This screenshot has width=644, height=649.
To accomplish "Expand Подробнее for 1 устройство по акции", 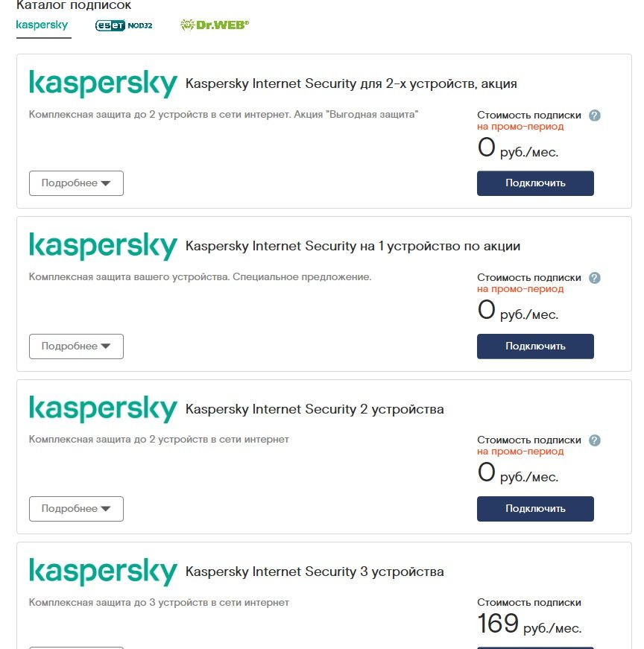I will point(76,346).
